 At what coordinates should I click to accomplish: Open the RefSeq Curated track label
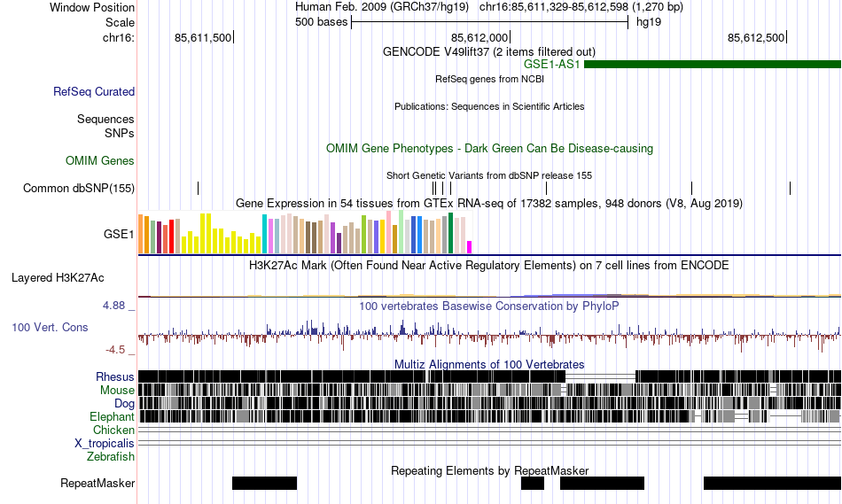pos(94,92)
